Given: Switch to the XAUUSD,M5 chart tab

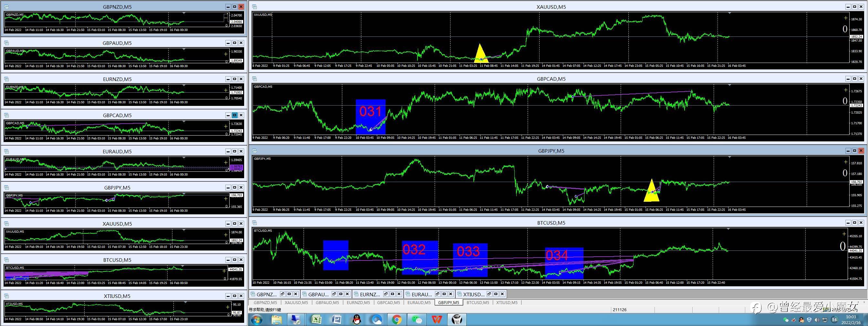Looking at the screenshot, I should pos(296,302).
